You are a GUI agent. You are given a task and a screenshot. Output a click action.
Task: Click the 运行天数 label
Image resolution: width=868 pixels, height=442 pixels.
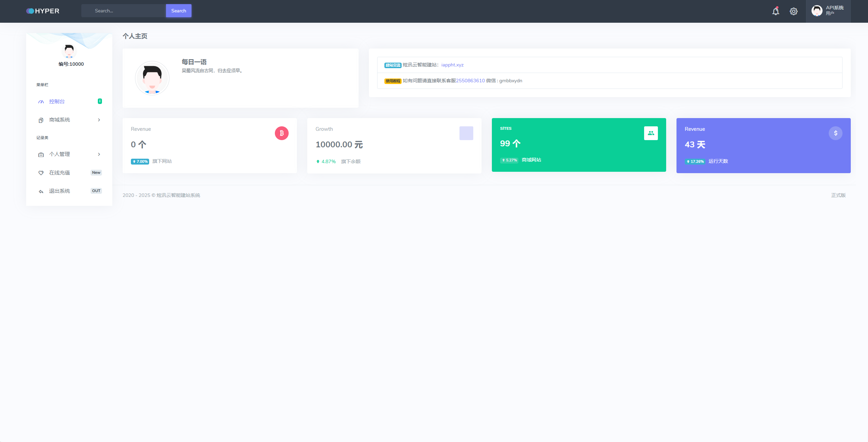(x=718, y=161)
